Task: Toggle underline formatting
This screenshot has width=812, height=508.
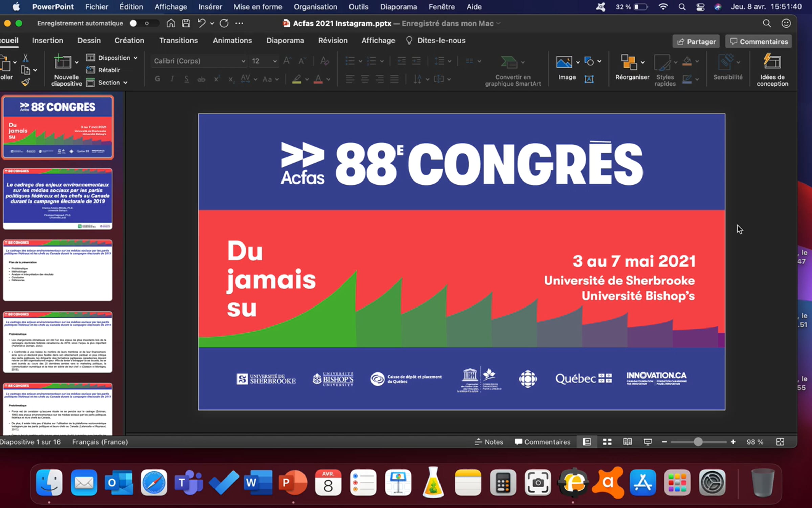Action: (x=186, y=79)
